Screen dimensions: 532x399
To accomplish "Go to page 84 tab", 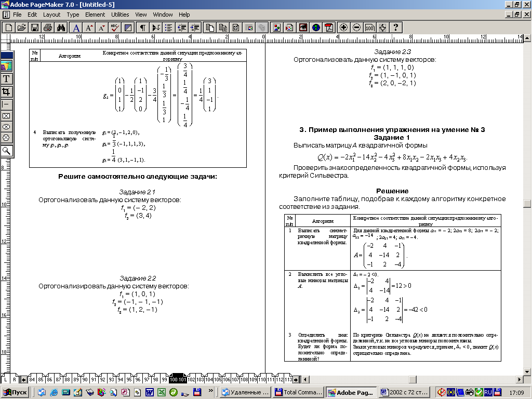I will [x=32, y=379].
